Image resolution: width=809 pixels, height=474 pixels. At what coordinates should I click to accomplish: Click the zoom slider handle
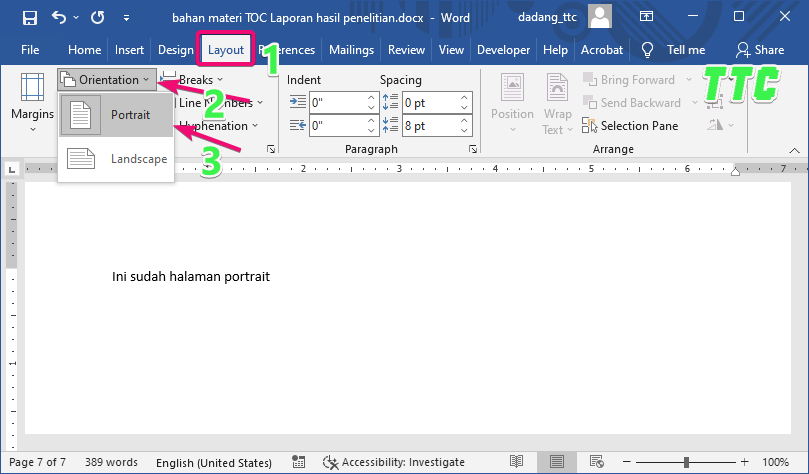pyautogui.click(x=686, y=462)
